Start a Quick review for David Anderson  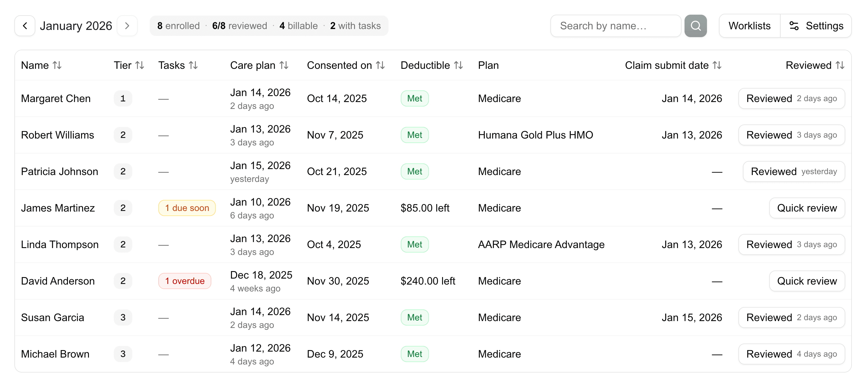(807, 281)
